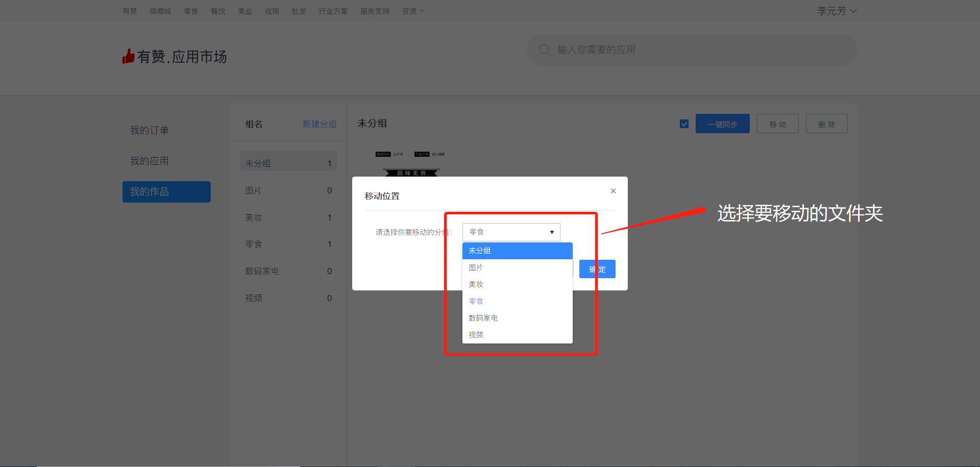Click the search magnifier icon

click(x=545, y=50)
